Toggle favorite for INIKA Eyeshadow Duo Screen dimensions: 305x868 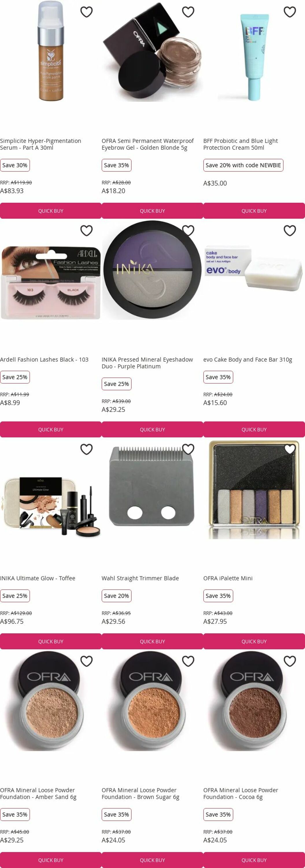point(188,231)
